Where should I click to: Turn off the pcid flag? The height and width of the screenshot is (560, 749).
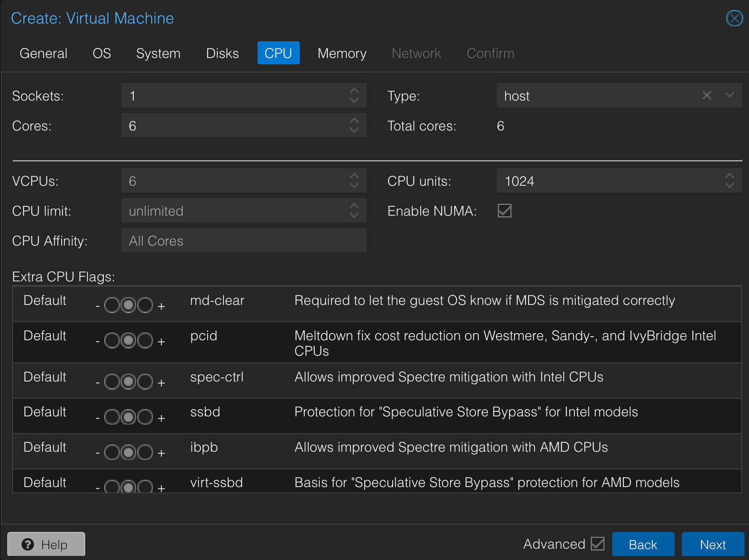click(x=112, y=340)
